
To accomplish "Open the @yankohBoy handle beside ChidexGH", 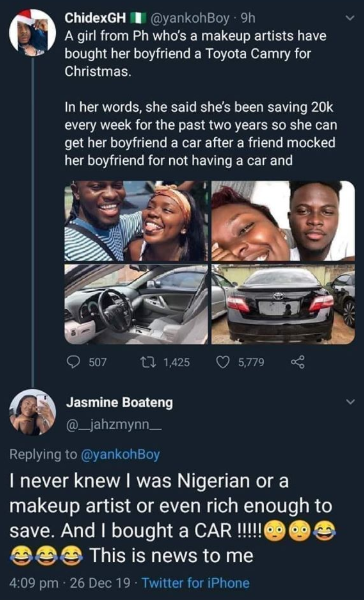I will [191, 18].
